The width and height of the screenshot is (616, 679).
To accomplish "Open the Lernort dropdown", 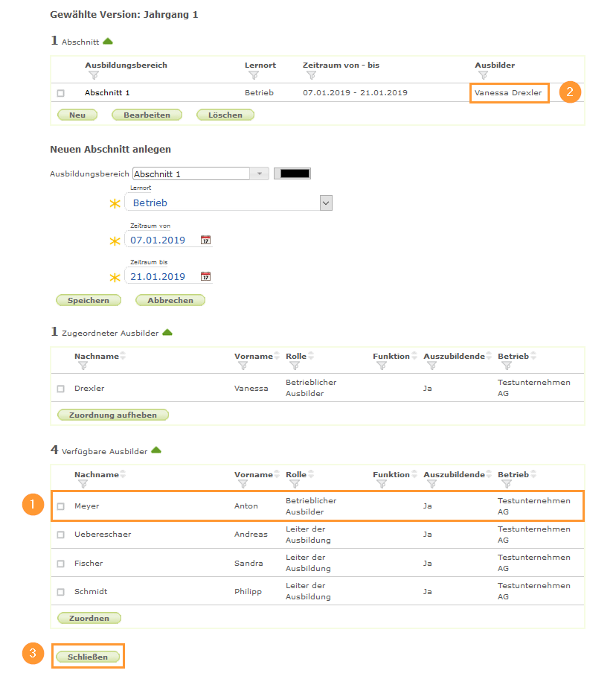I will tap(325, 203).
